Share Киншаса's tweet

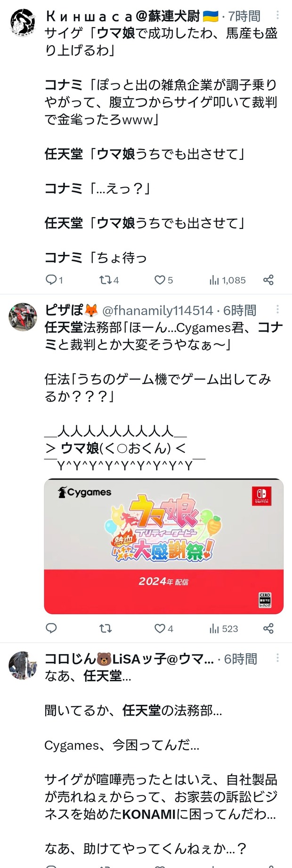click(268, 280)
